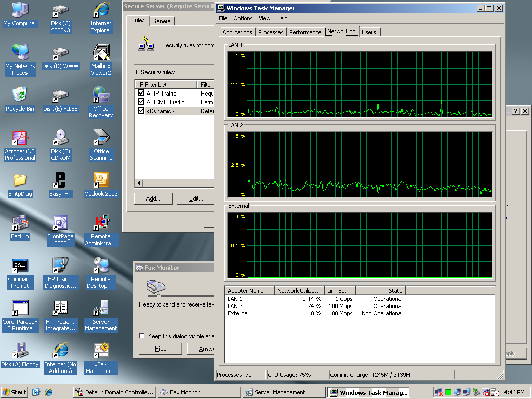This screenshot has width=532, height=399.
Task: Launch Mailbox Viewer2 icon
Action: point(101,60)
